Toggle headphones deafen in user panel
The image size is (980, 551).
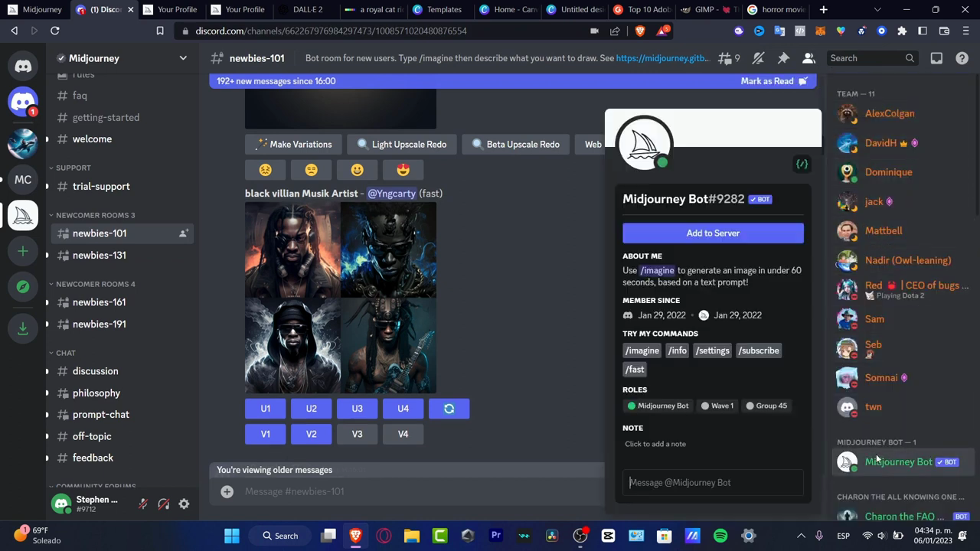(x=163, y=504)
